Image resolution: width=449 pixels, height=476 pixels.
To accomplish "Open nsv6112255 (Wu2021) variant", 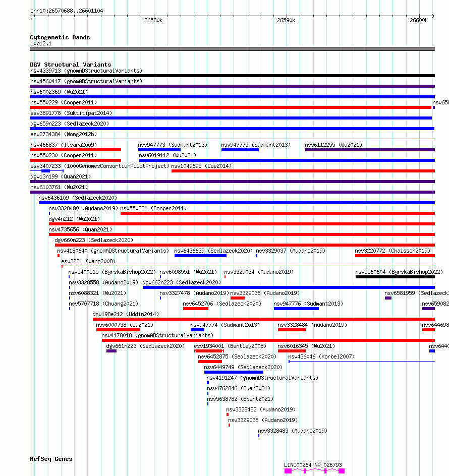I will 333,145.
